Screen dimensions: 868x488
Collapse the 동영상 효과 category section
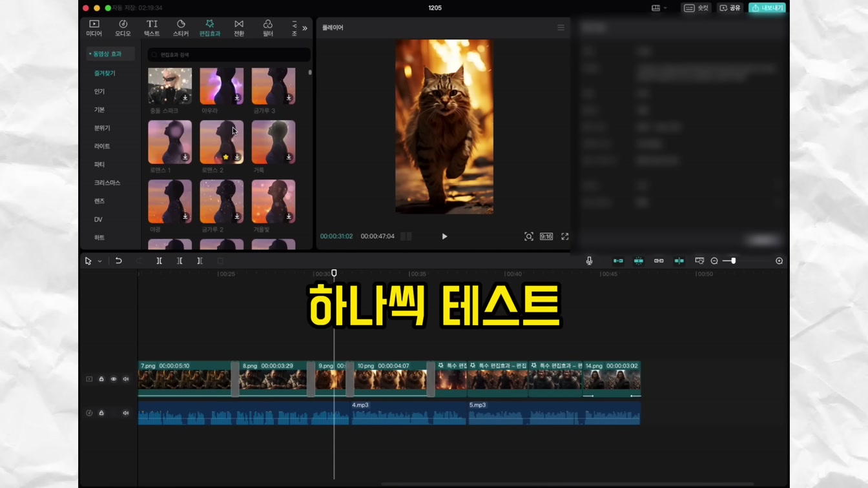click(110, 54)
